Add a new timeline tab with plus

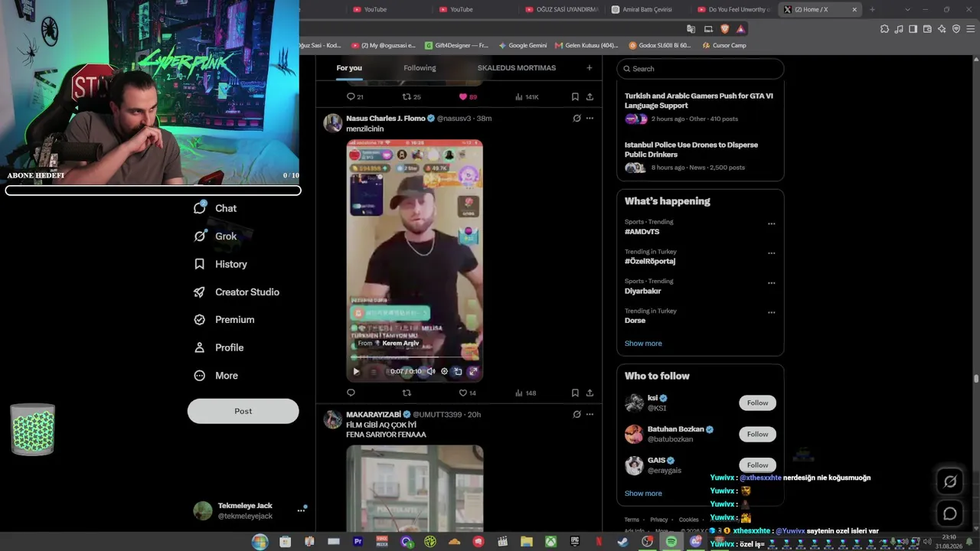[590, 68]
